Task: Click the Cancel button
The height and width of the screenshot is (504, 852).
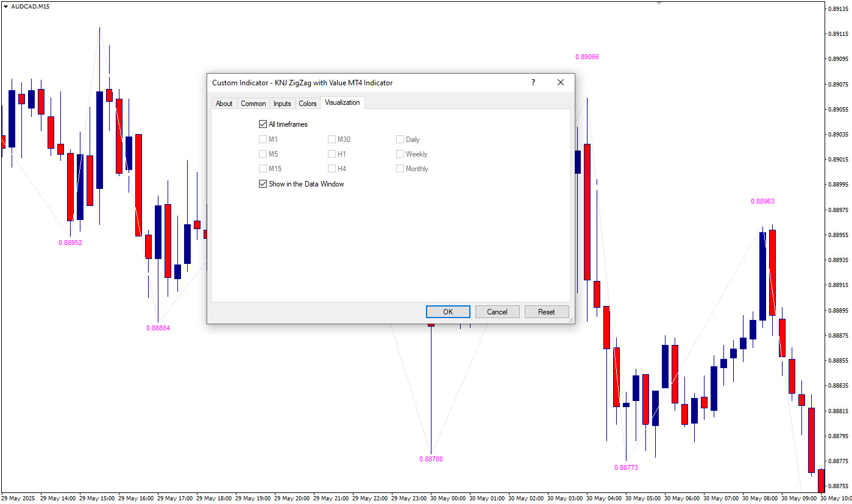Action: (x=497, y=312)
